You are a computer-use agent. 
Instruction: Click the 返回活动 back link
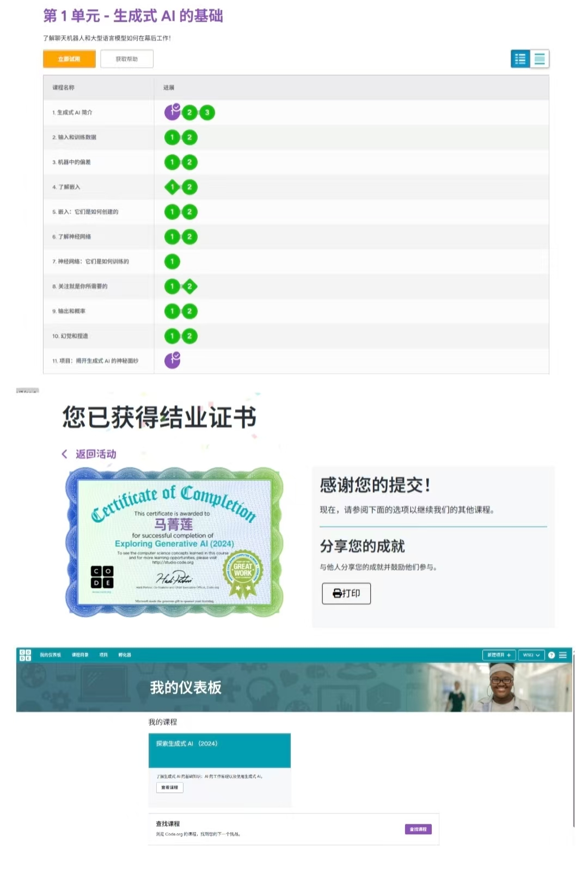click(89, 454)
